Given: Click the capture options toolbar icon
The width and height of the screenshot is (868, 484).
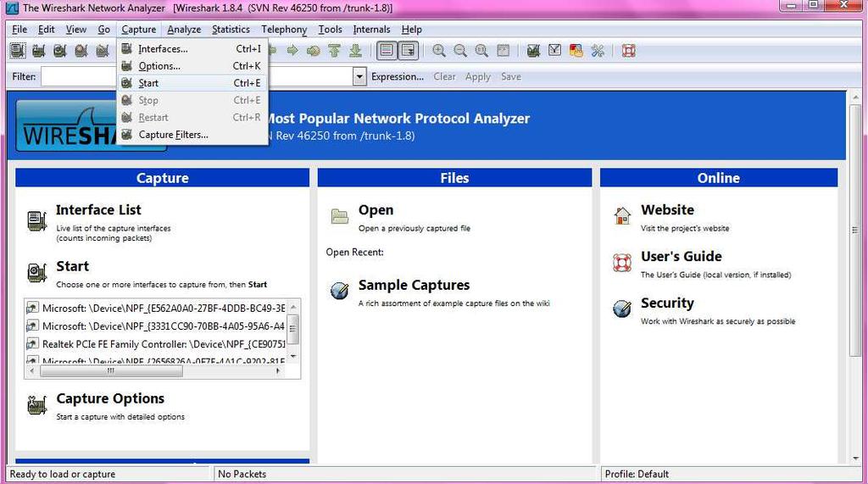Looking at the screenshot, I should (38, 51).
